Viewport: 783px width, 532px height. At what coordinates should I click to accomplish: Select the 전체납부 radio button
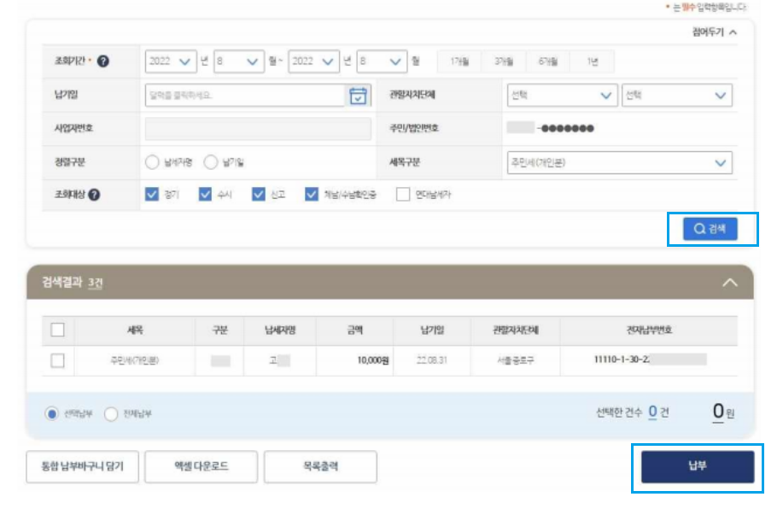click(x=111, y=414)
